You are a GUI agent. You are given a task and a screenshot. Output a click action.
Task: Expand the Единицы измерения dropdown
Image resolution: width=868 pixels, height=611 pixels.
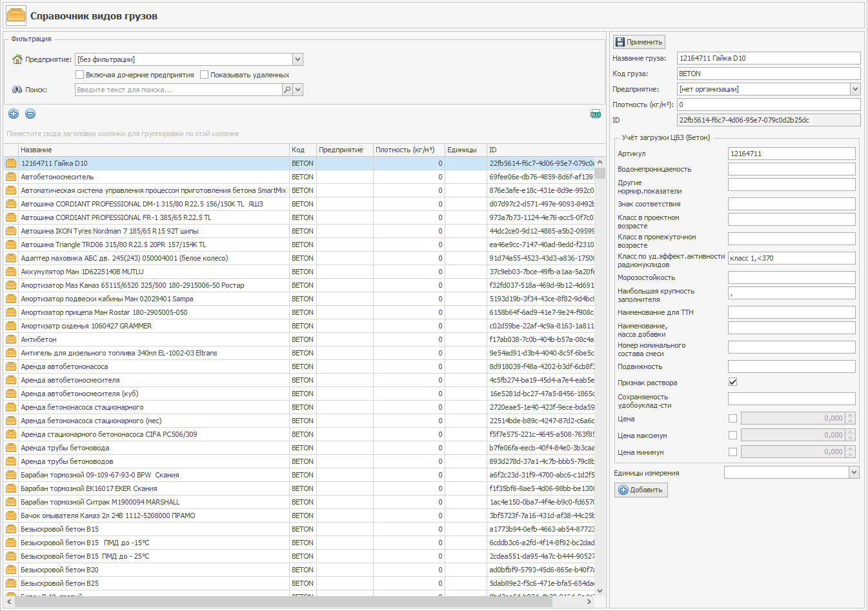[854, 473]
